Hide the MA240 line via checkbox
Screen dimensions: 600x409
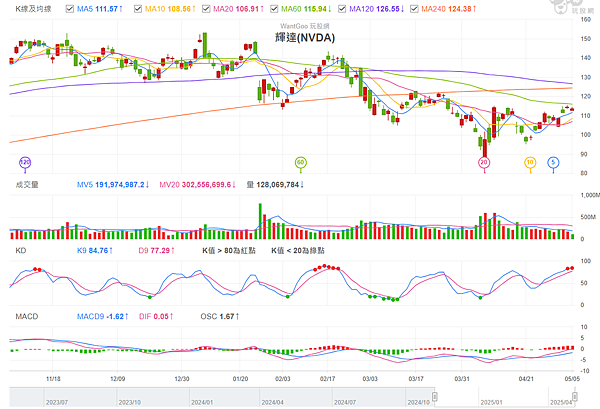[414, 8]
